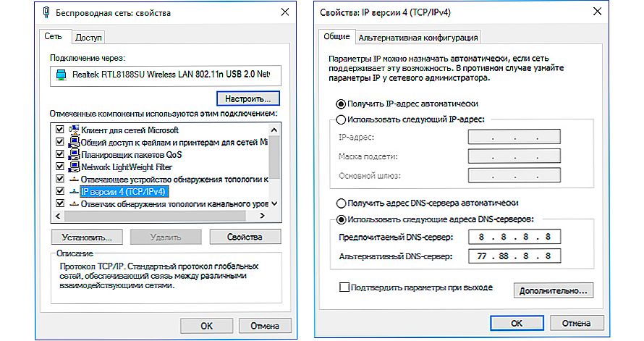Image resolution: width=644 pixels, height=341 pixels.
Task: Click the topology discovery responder protocol icon
Action: (74, 203)
